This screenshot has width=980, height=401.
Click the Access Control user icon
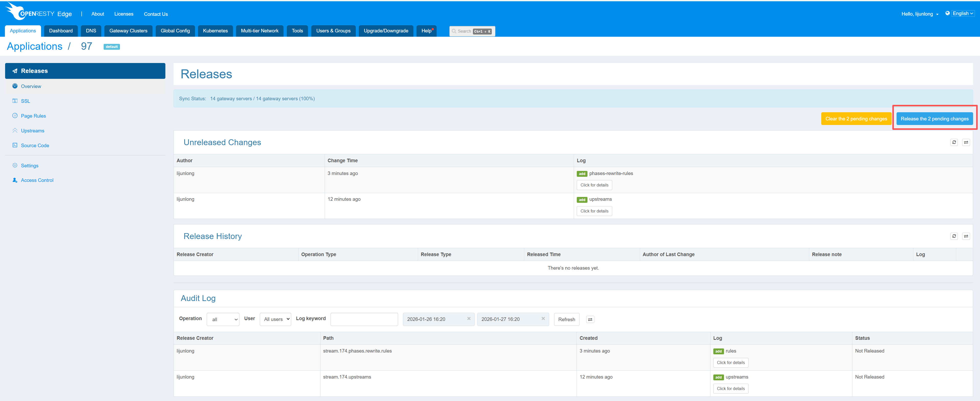tap(15, 180)
